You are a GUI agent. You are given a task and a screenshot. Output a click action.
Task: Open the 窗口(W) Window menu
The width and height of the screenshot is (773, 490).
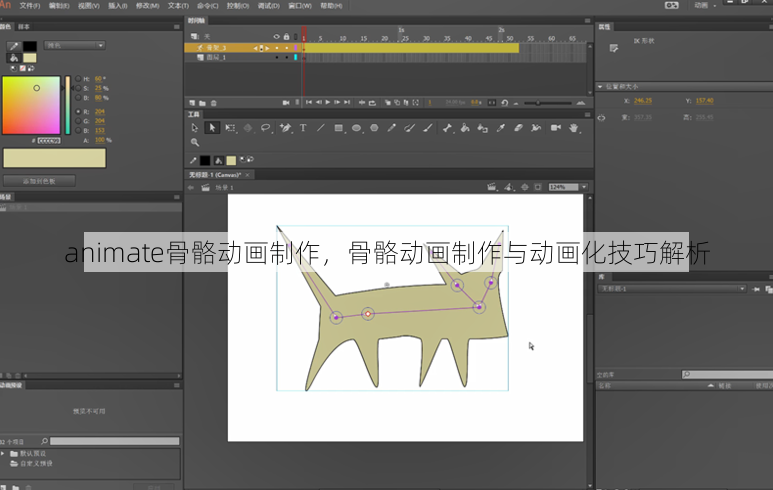click(x=300, y=5)
